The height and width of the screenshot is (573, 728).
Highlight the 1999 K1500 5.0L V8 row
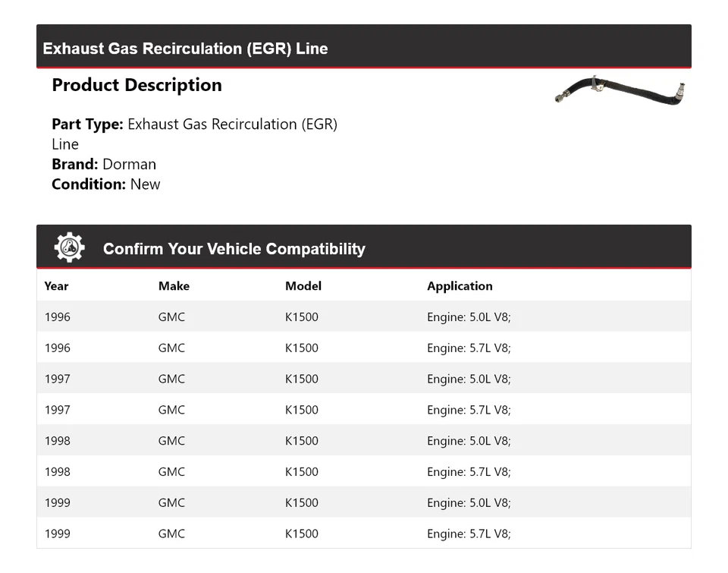tap(364, 502)
